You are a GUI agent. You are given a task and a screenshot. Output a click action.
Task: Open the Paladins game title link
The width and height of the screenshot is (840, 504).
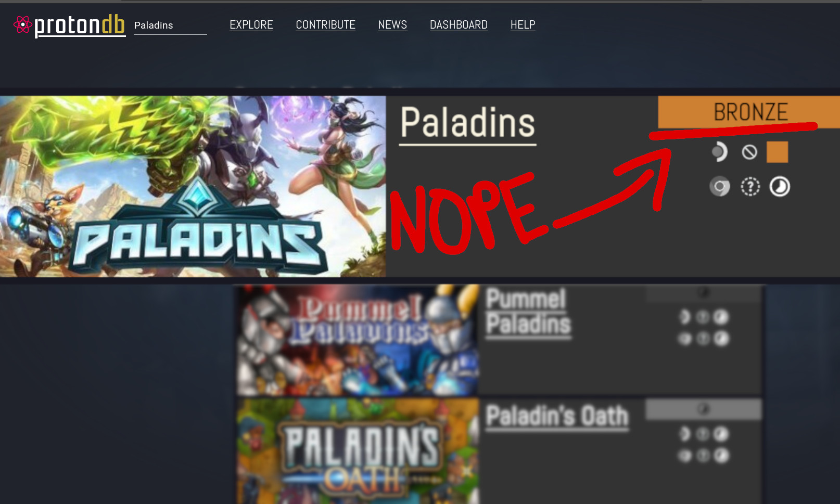(x=467, y=124)
